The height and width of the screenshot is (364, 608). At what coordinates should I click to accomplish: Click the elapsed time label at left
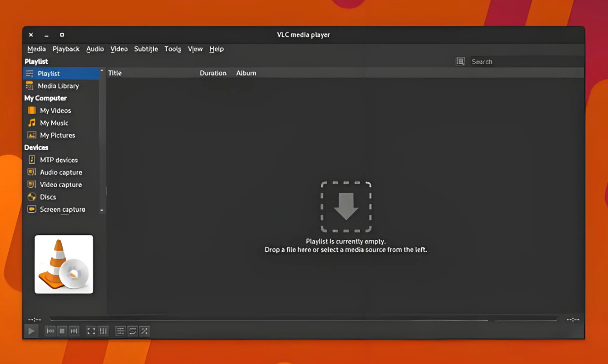pyautogui.click(x=34, y=320)
